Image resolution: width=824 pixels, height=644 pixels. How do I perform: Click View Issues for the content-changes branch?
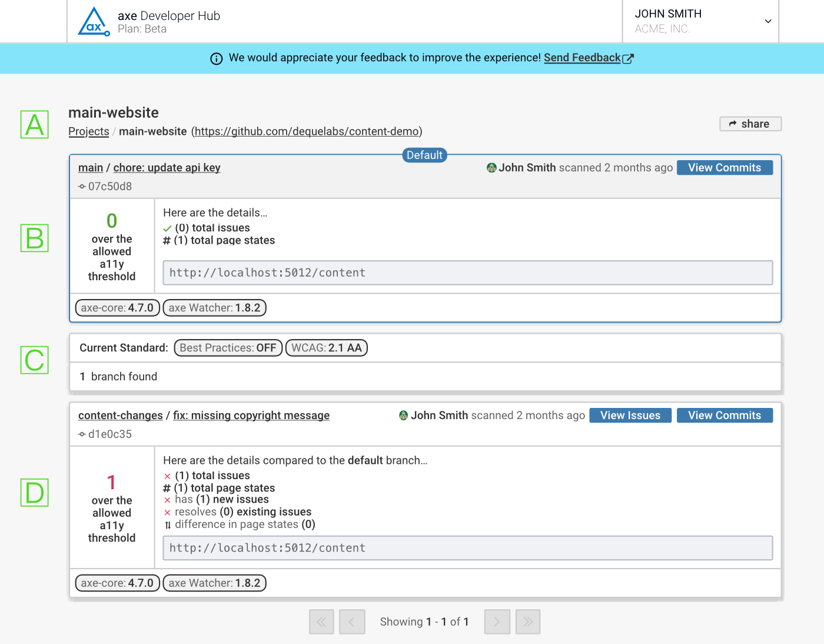(x=630, y=415)
